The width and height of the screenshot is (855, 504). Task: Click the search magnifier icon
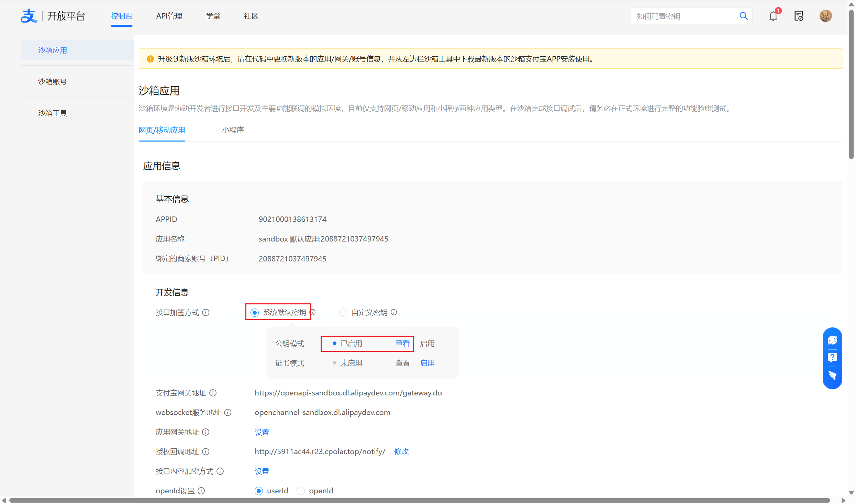(744, 16)
